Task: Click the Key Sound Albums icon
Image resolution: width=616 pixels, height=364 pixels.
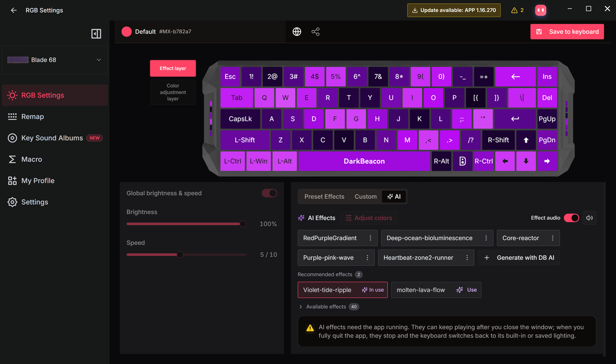Action: [x=12, y=138]
